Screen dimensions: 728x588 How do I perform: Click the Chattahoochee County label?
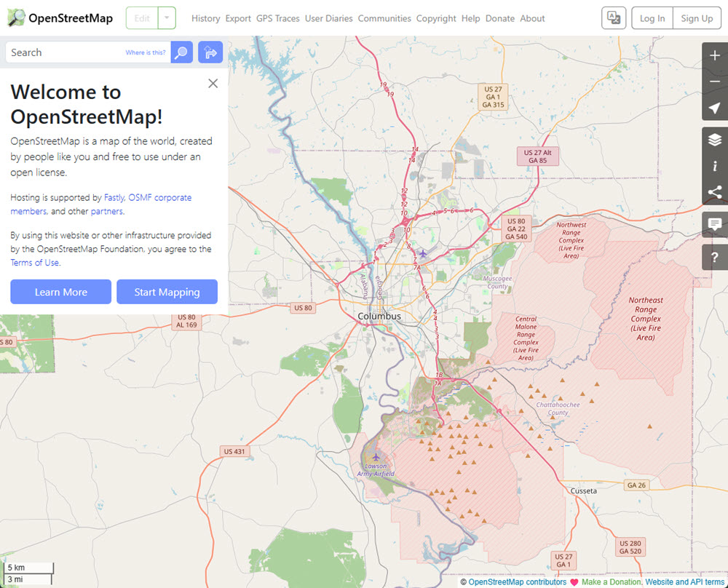click(x=558, y=408)
